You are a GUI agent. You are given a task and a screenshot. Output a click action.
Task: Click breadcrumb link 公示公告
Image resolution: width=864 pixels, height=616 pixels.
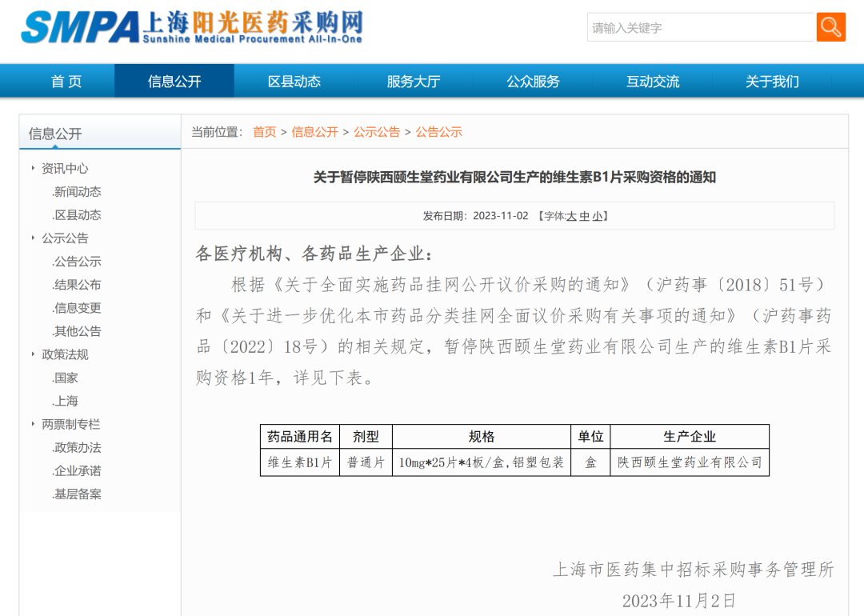(377, 132)
